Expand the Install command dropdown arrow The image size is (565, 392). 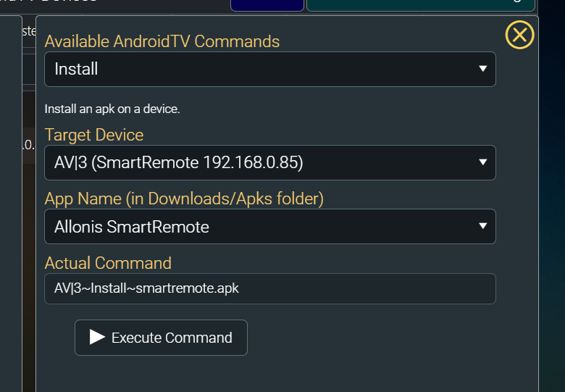pos(483,68)
